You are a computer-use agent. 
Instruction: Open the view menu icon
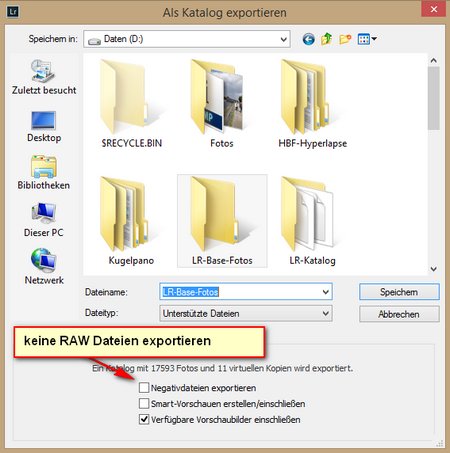(367, 39)
